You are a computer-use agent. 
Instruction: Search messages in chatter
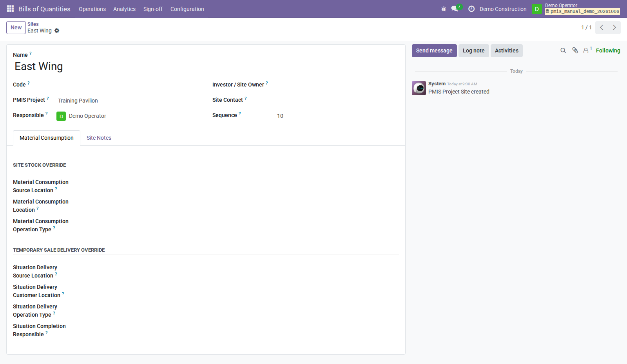click(563, 50)
